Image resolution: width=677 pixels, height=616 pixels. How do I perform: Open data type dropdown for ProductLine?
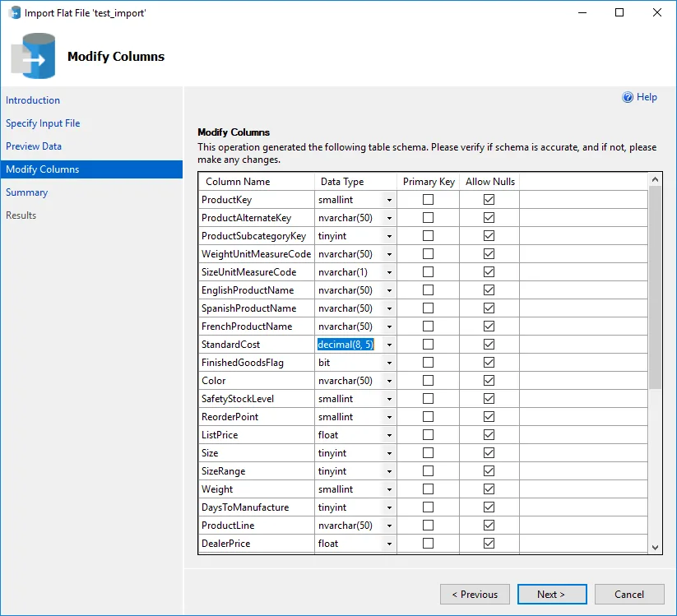coord(389,526)
